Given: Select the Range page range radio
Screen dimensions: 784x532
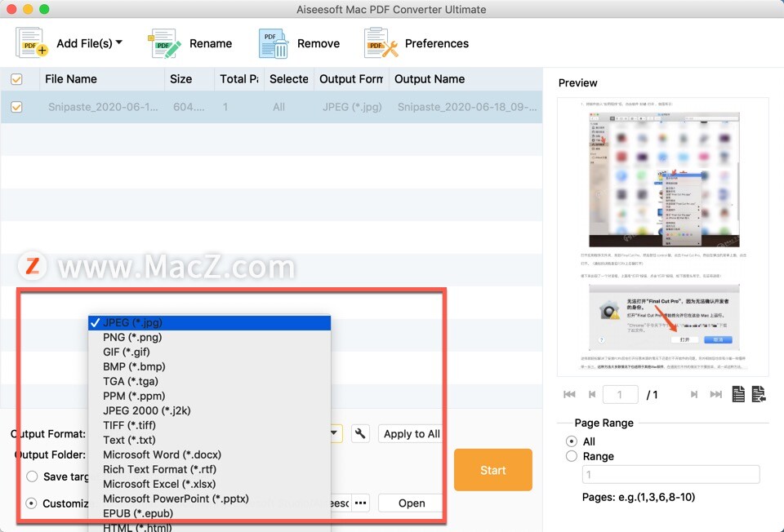Looking at the screenshot, I should coord(572,456).
